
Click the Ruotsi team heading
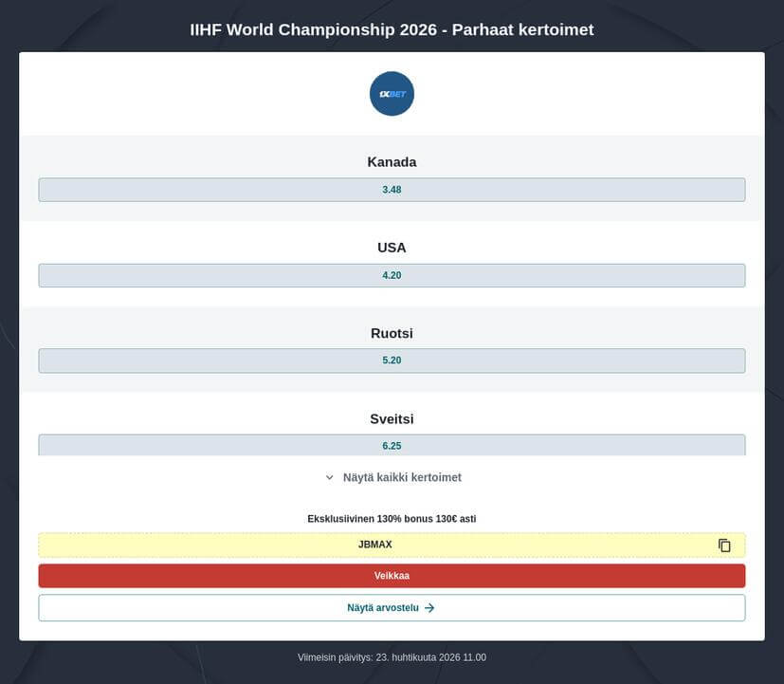[x=392, y=334]
